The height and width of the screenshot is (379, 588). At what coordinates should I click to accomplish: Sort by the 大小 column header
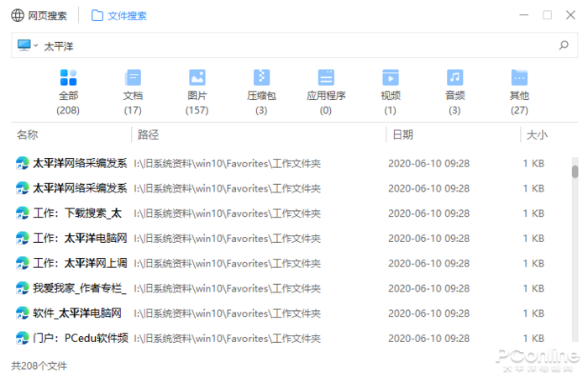point(537,134)
